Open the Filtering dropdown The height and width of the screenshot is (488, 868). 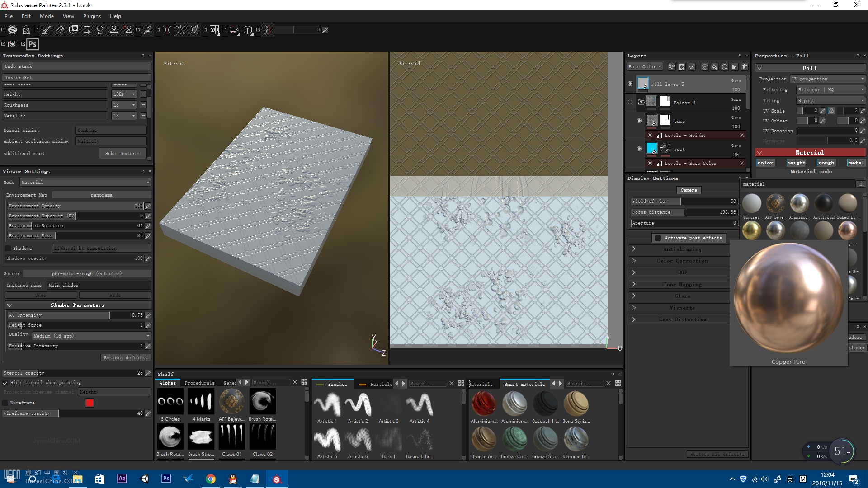831,89
